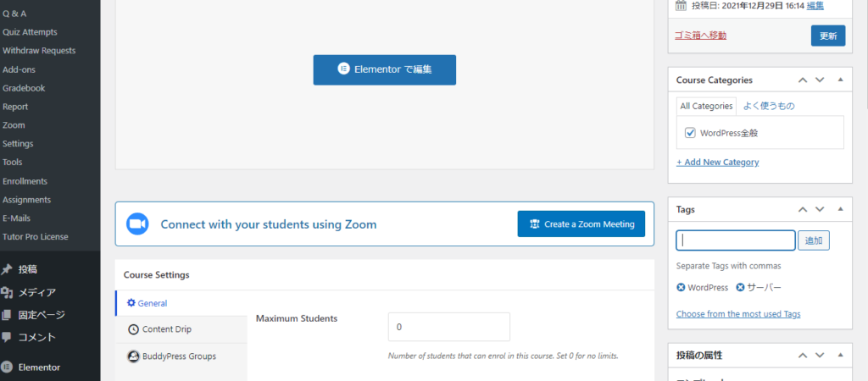
Task: Click the media icon beside メディア
Action: click(7, 292)
